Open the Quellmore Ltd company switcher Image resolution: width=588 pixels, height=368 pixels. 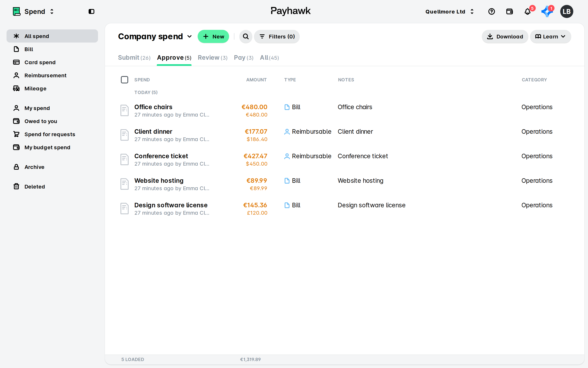(x=450, y=11)
